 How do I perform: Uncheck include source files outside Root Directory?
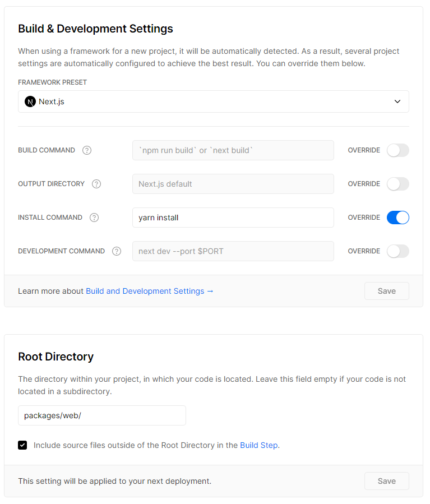(22, 445)
